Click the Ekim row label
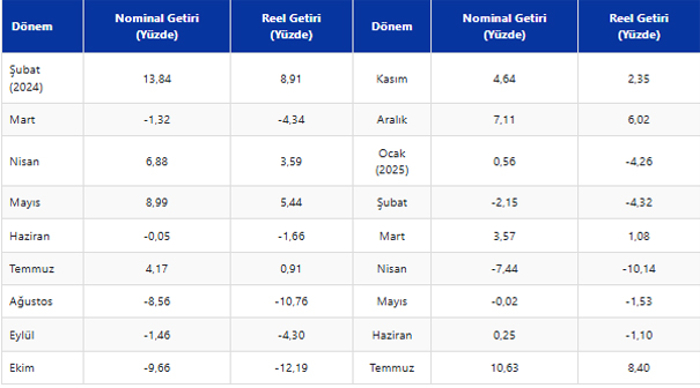Viewport: 700px width, 388px height. tap(21, 368)
